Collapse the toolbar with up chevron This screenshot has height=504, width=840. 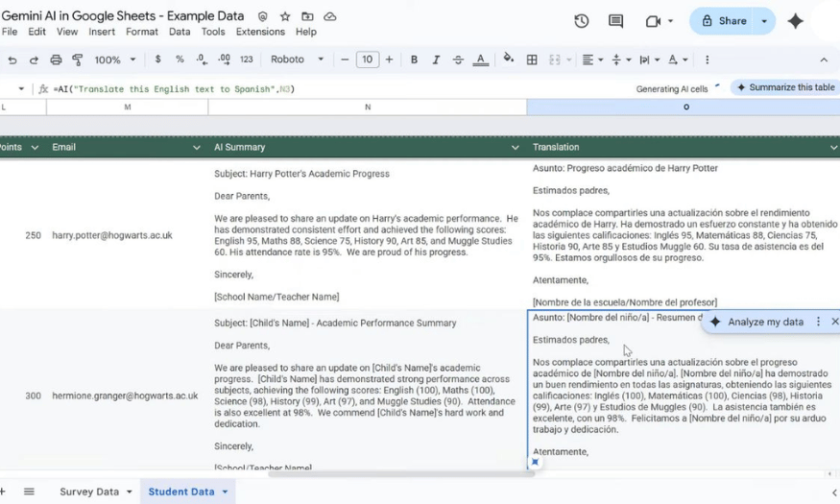coord(824,60)
